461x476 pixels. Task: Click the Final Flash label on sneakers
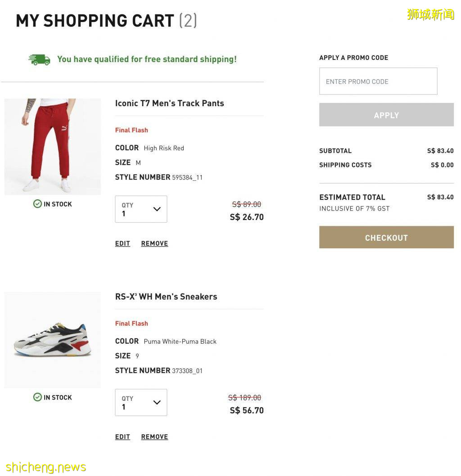131,323
